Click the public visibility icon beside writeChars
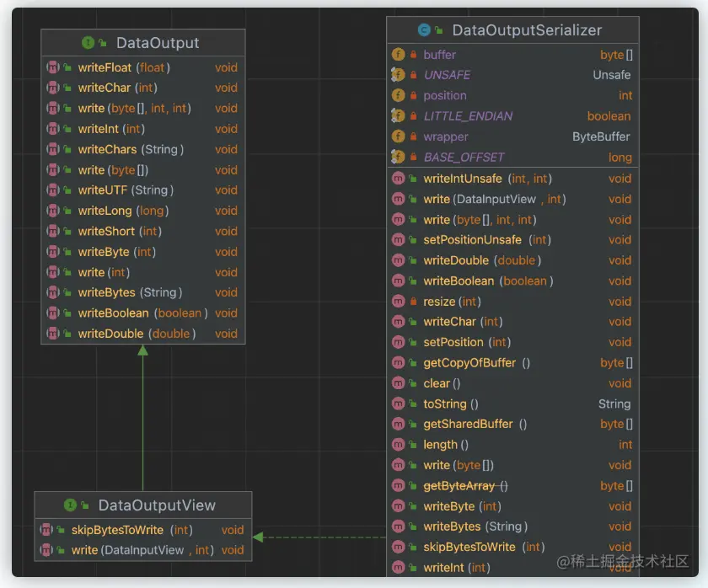The height and width of the screenshot is (588, 708). point(67,149)
